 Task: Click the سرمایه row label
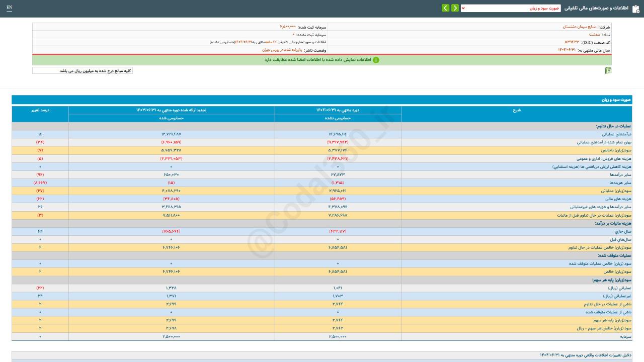(624, 336)
